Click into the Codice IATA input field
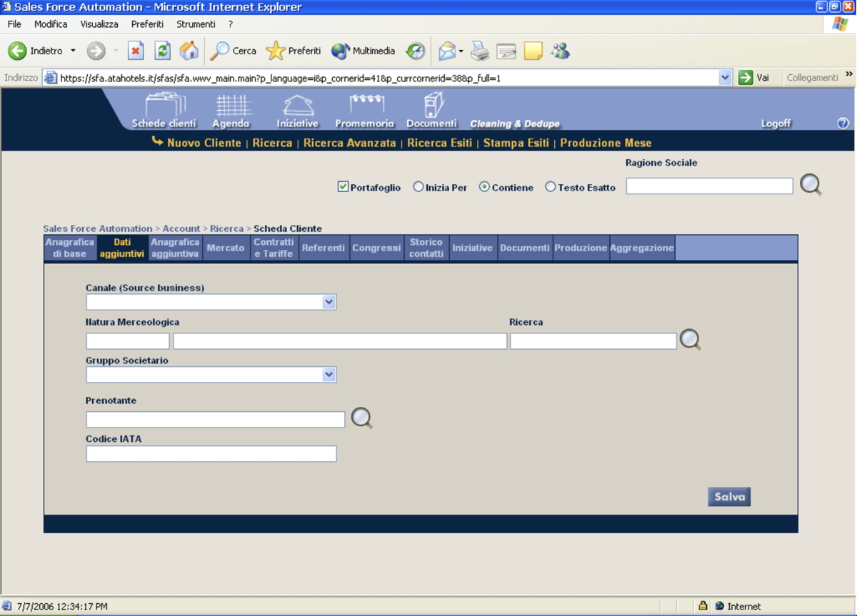The width and height of the screenshot is (857, 616). (x=211, y=454)
